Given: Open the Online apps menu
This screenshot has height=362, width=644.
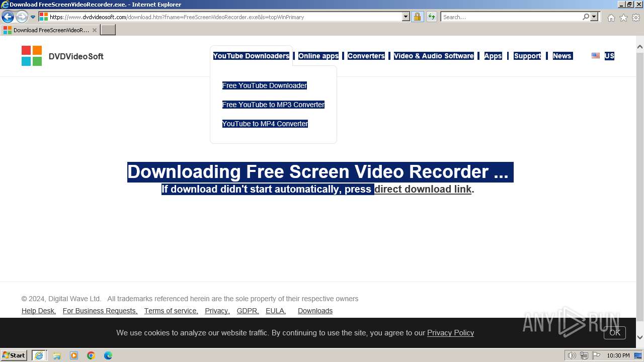Looking at the screenshot, I should [x=318, y=56].
